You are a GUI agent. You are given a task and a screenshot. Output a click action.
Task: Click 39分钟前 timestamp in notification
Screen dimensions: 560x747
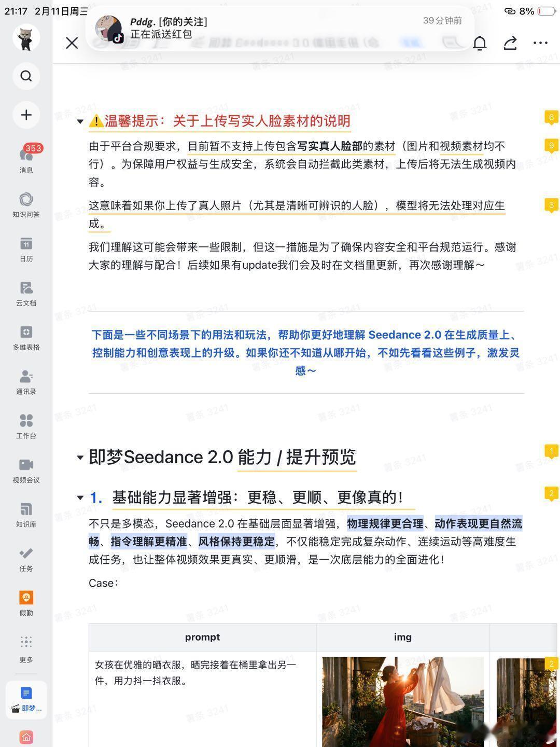point(442,21)
